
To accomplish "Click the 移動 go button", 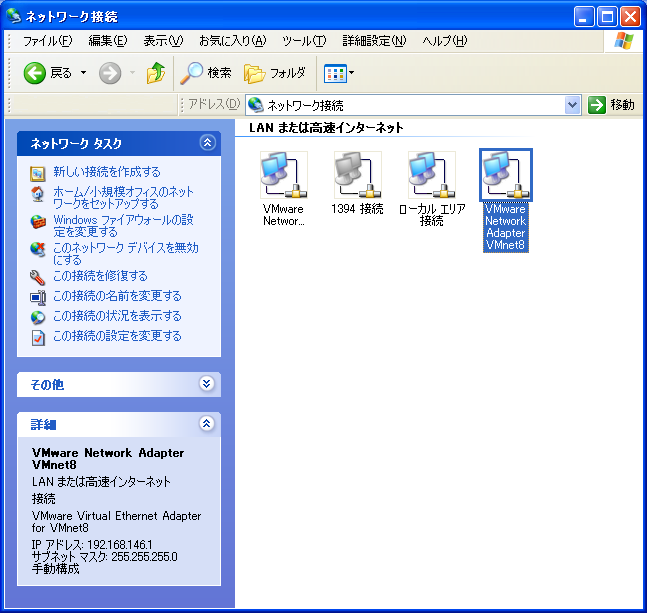I will tap(611, 105).
